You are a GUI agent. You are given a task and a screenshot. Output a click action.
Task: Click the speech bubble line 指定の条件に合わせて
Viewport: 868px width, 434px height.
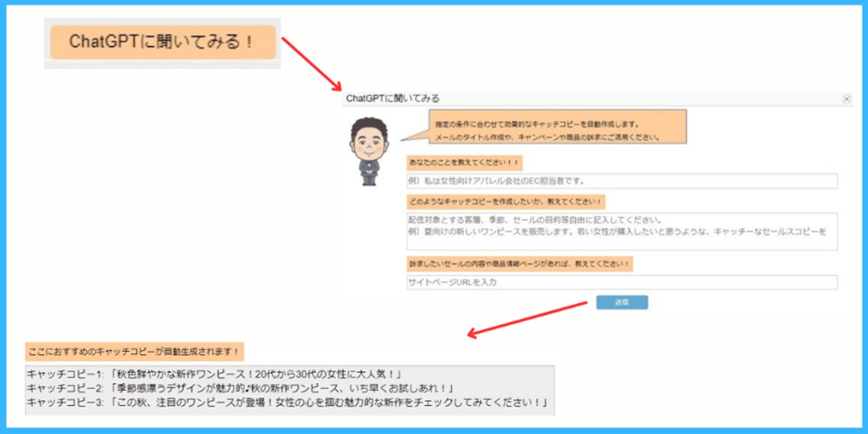click(x=537, y=124)
